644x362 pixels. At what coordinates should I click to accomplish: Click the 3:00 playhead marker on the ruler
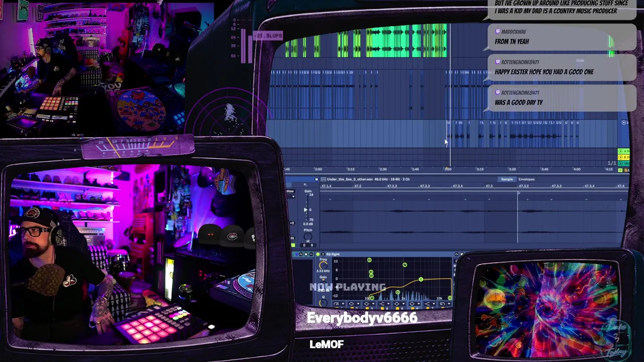448,169
